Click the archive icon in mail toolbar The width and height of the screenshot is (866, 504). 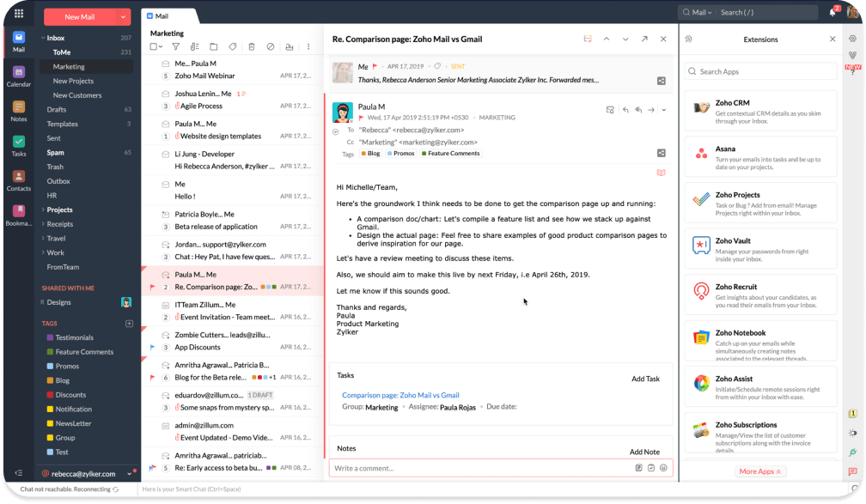click(290, 47)
